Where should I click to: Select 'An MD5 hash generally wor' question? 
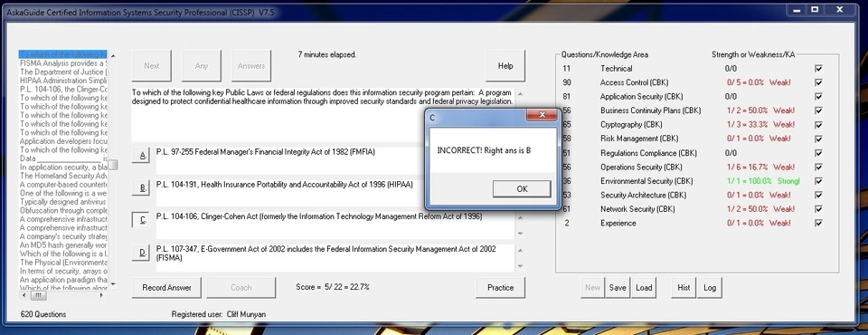point(63,244)
